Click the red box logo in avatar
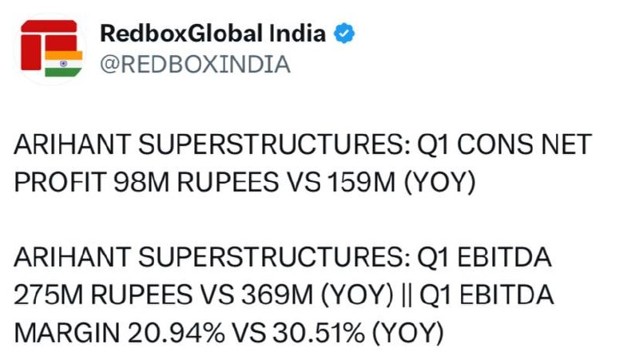 point(49,44)
